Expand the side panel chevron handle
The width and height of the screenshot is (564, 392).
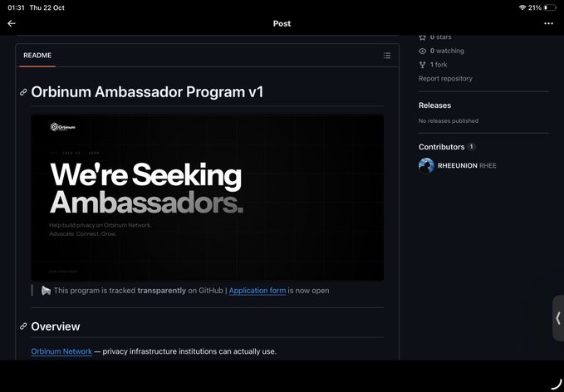[558, 318]
